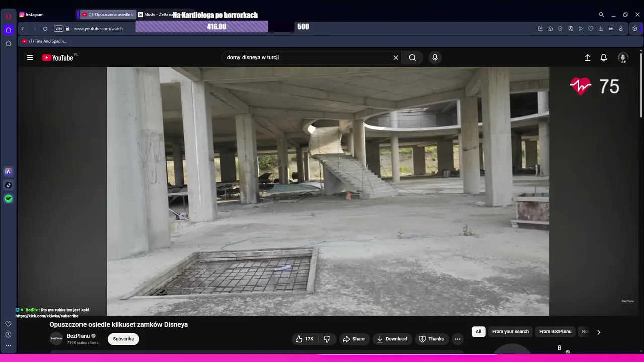This screenshot has width=644, height=362.
Task: Dislike the video
Action: pos(327,339)
